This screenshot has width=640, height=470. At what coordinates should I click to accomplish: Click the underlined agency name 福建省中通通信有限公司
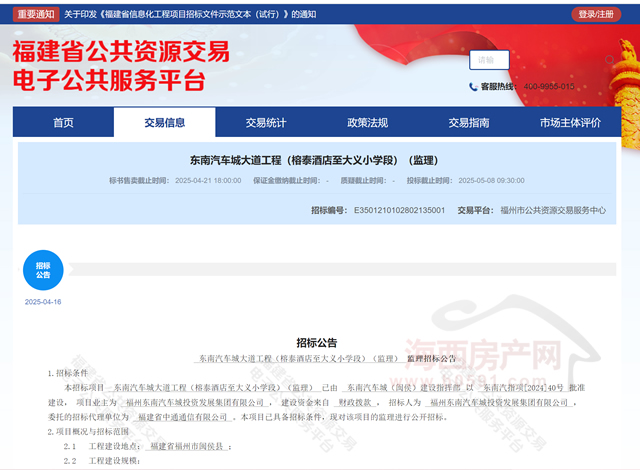(183, 416)
